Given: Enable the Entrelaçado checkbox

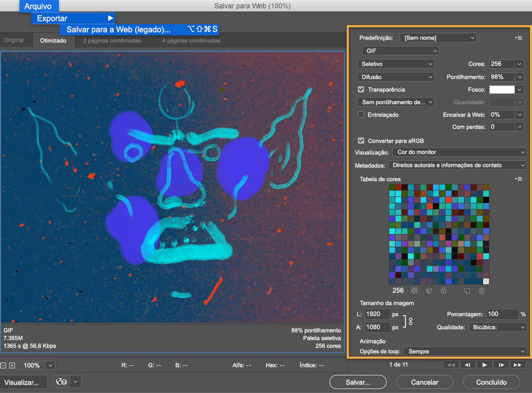Looking at the screenshot, I should (x=361, y=115).
